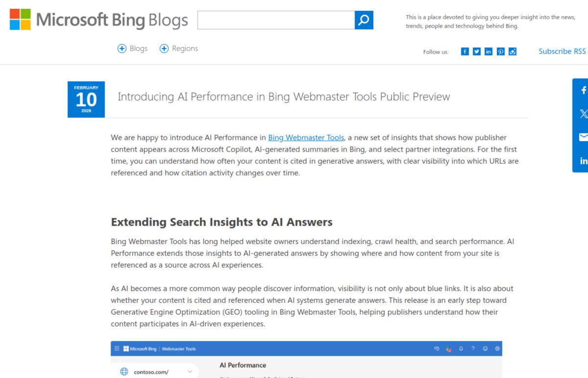
Task: Share post via LinkedIn side button
Action: tap(583, 161)
